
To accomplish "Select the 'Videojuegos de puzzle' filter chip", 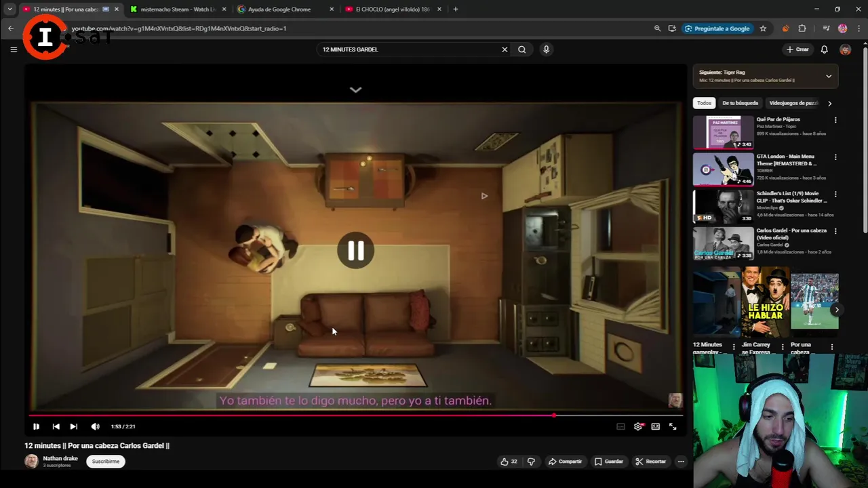I will pos(793,103).
